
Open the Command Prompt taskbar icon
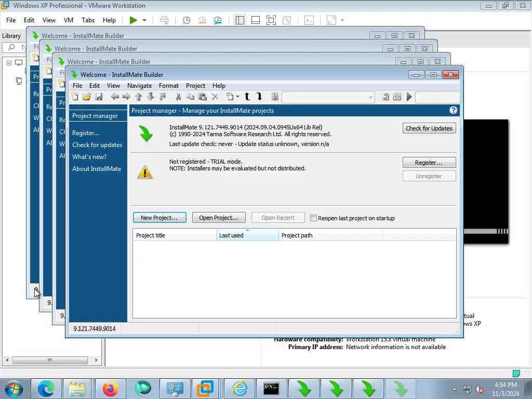tap(271, 389)
